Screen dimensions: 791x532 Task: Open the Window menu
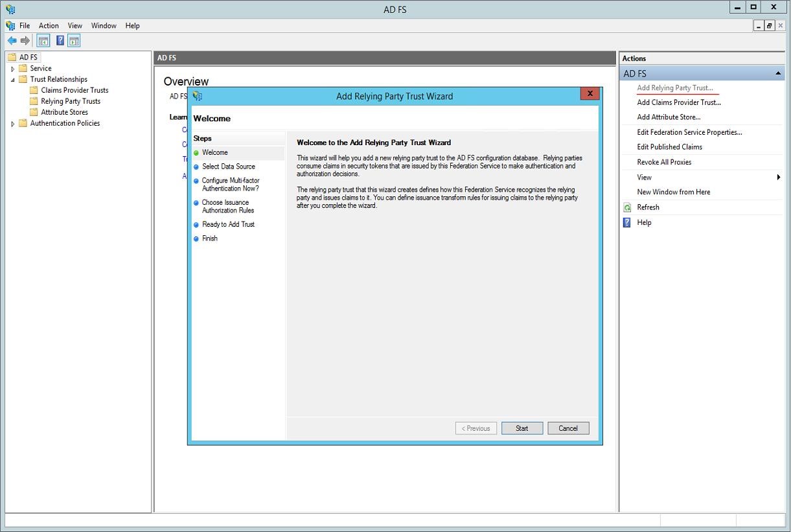click(x=104, y=26)
